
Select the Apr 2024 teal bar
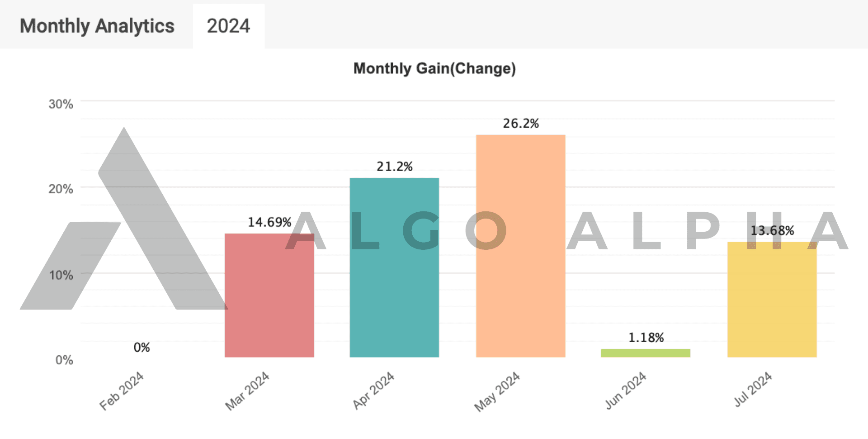[x=394, y=267]
